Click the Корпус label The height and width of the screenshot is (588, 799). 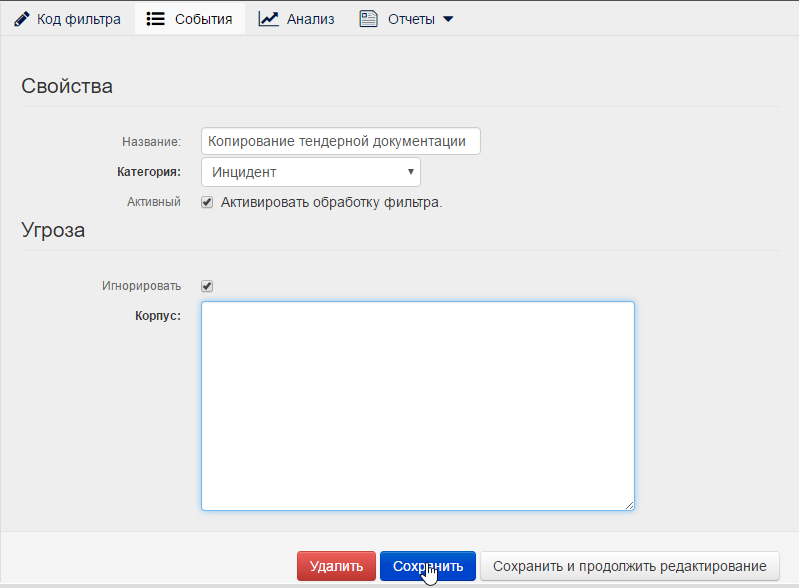pyautogui.click(x=158, y=316)
